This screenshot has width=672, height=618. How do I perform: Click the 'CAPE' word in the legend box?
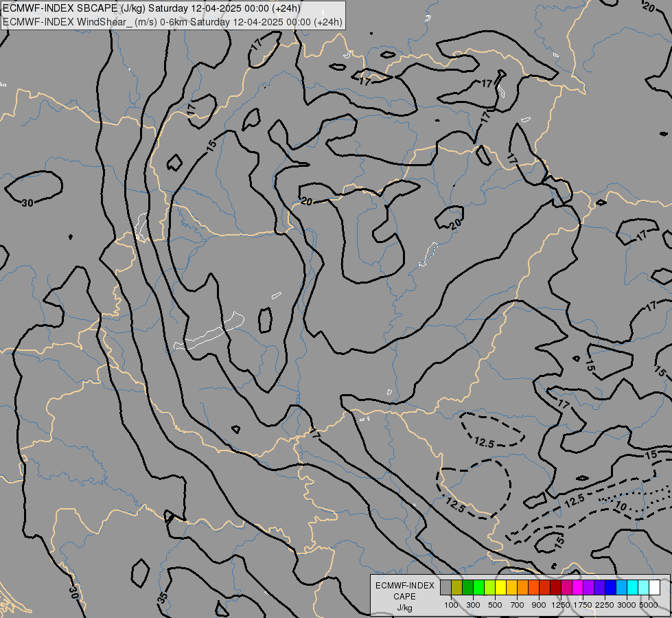point(404,597)
